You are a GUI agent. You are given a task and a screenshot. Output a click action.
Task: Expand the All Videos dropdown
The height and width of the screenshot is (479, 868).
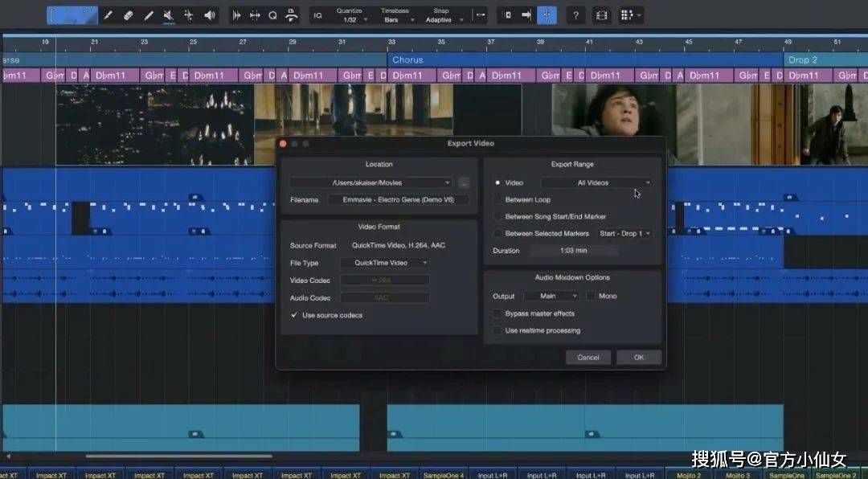point(596,182)
